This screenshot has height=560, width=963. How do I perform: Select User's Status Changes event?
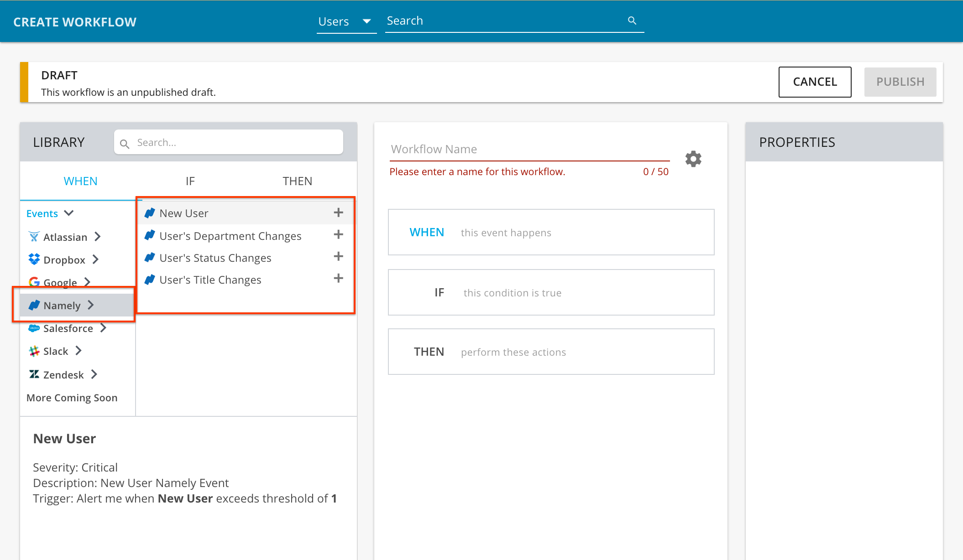click(x=245, y=257)
